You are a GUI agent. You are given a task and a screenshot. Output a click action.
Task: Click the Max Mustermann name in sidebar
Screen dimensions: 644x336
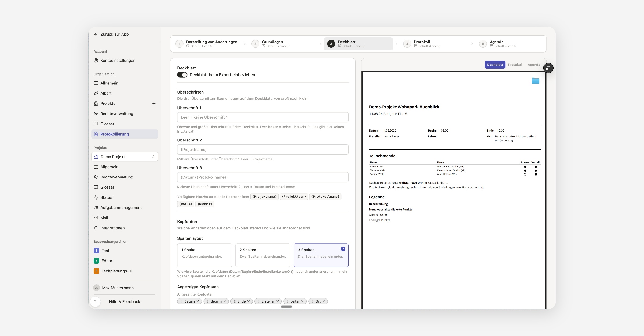118,288
